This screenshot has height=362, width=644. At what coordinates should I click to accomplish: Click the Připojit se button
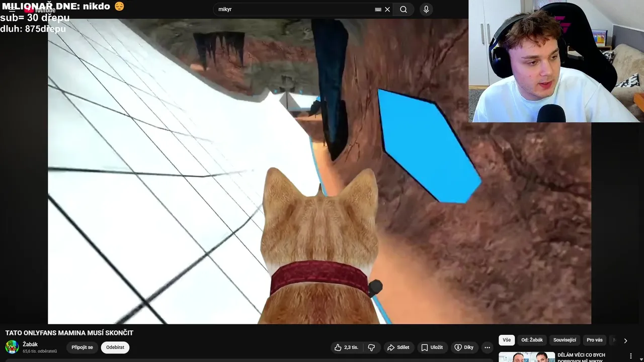[82, 347]
